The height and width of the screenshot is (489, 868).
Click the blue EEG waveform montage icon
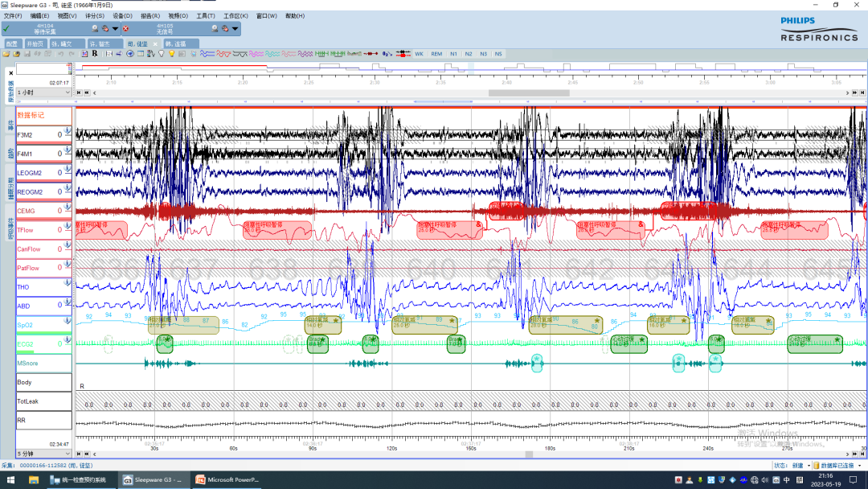coord(207,54)
